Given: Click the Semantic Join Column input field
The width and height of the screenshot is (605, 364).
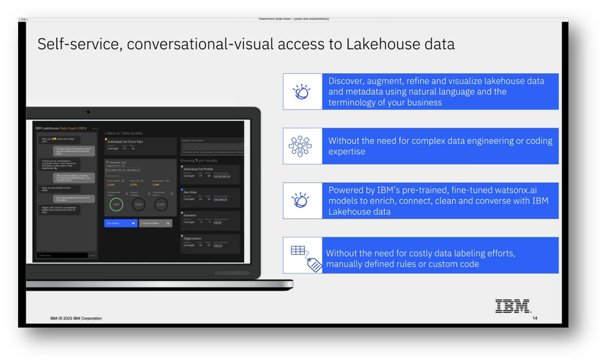Looking at the screenshot, I should point(213,146).
